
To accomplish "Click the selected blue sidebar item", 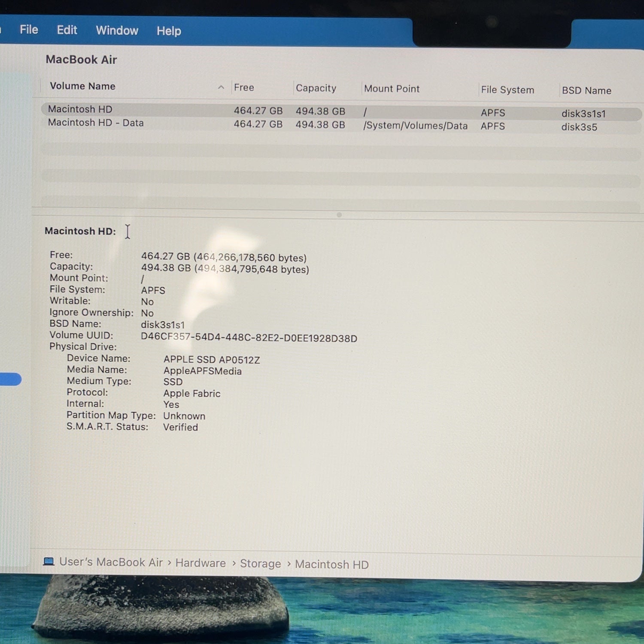I will (x=10, y=380).
